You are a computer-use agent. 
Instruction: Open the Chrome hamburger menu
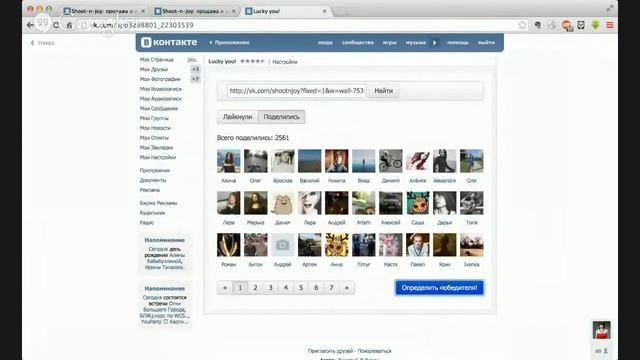point(610,25)
